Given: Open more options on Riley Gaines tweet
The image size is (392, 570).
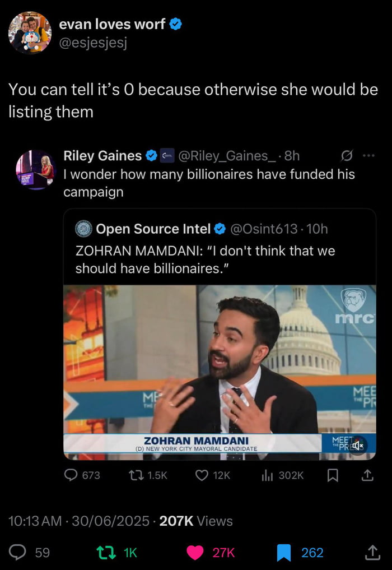Looking at the screenshot, I should click(367, 155).
